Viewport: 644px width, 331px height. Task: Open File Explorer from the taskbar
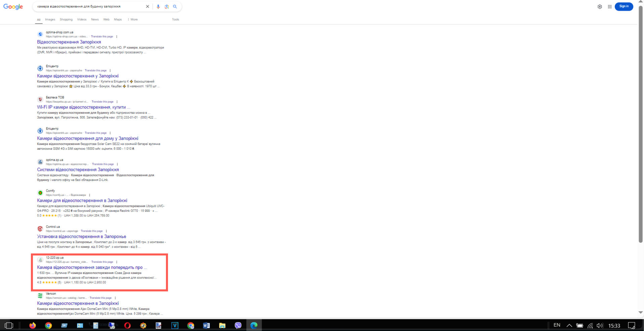click(222, 325)
